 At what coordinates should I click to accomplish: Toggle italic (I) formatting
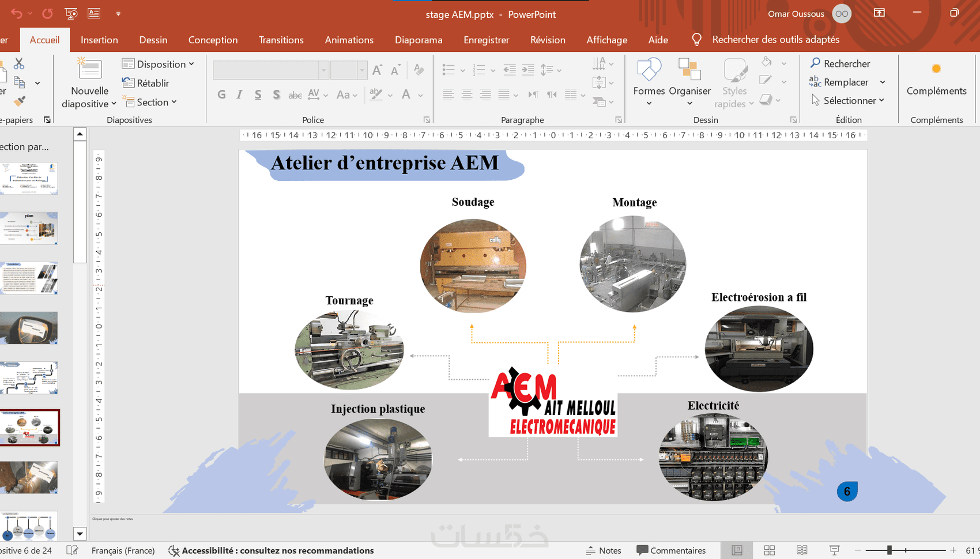click(239, 95)
